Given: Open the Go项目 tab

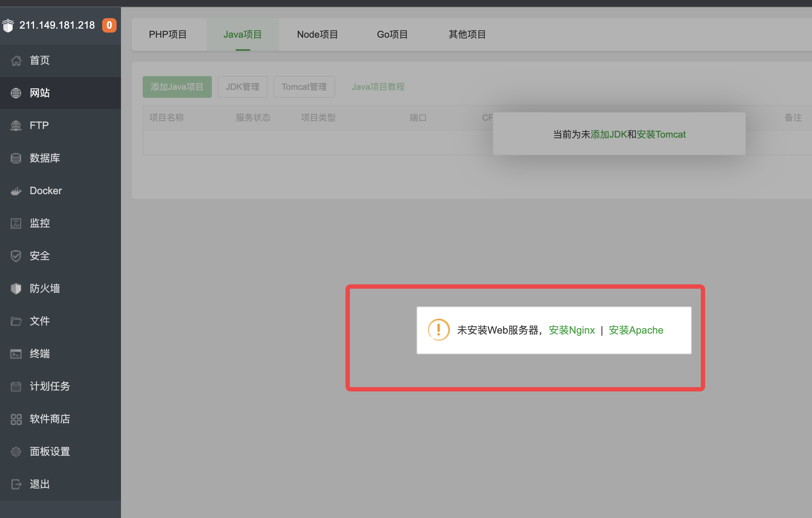Looking at the screenshot, I should [x=392, y=34].
